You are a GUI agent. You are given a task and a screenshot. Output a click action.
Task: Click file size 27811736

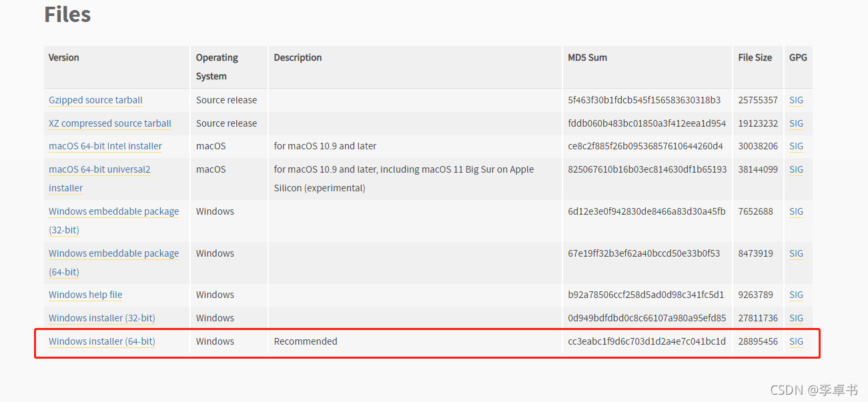(x=758, y=318)
